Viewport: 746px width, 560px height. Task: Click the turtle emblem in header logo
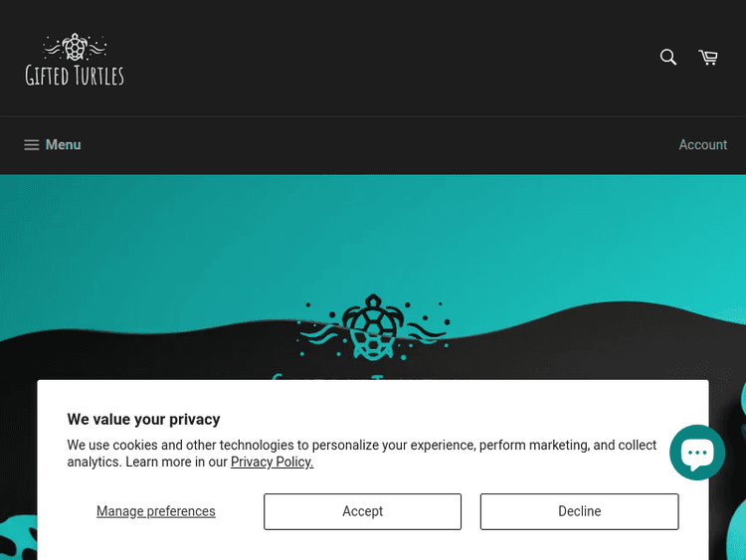[x=75, y=48]
